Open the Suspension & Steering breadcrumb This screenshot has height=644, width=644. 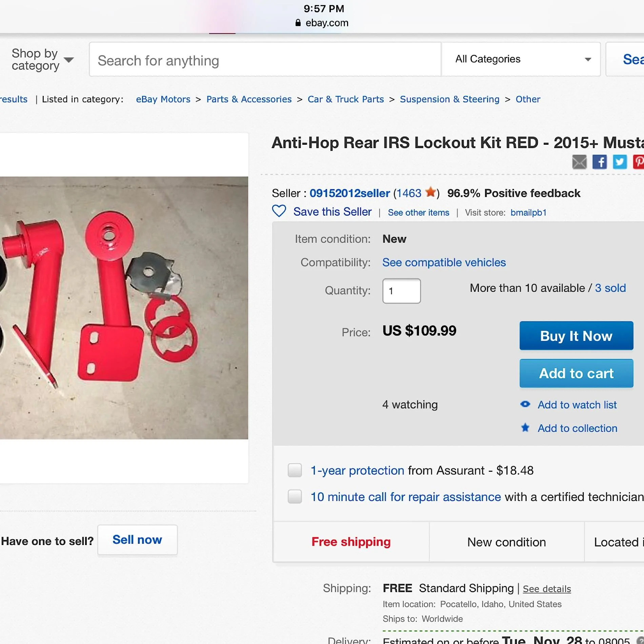tap(449, 99)
